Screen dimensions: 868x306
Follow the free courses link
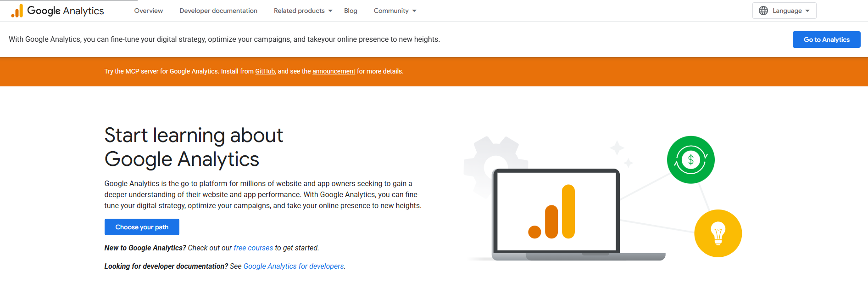tap(253, 248)
